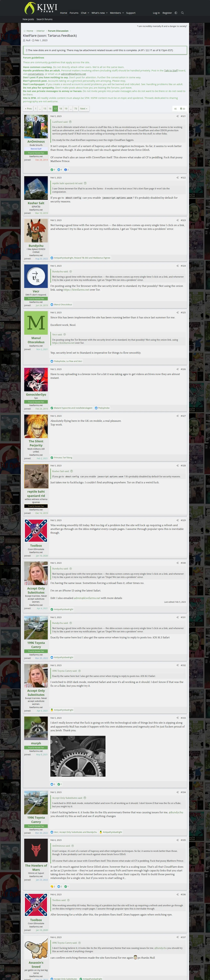
Task: Click the reaction icon beside 'Manul Otocolobus' on post #324
Action: [52, 305]
